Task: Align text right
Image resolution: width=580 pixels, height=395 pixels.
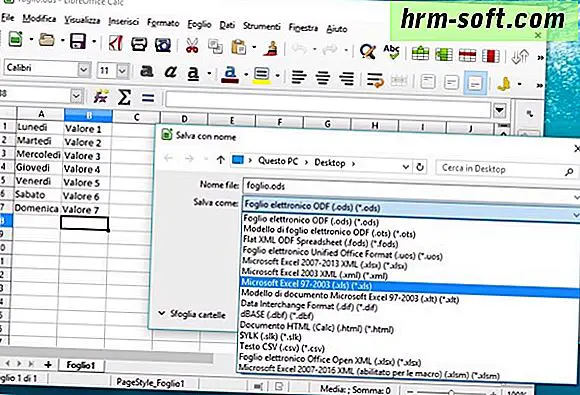Action: (347, 78)
